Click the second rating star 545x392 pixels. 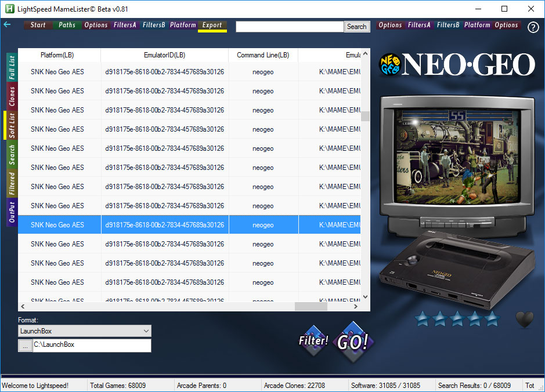pyautogui.click(x=440, y=318)
